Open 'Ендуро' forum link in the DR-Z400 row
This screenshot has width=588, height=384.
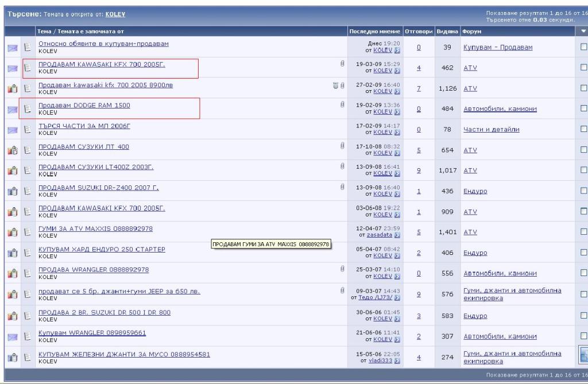(475, 191)
